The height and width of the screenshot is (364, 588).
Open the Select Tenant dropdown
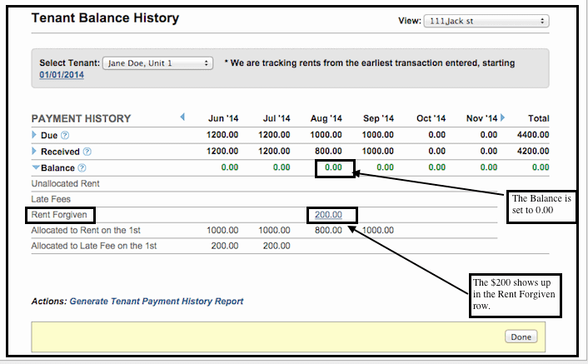click(158, 63)
